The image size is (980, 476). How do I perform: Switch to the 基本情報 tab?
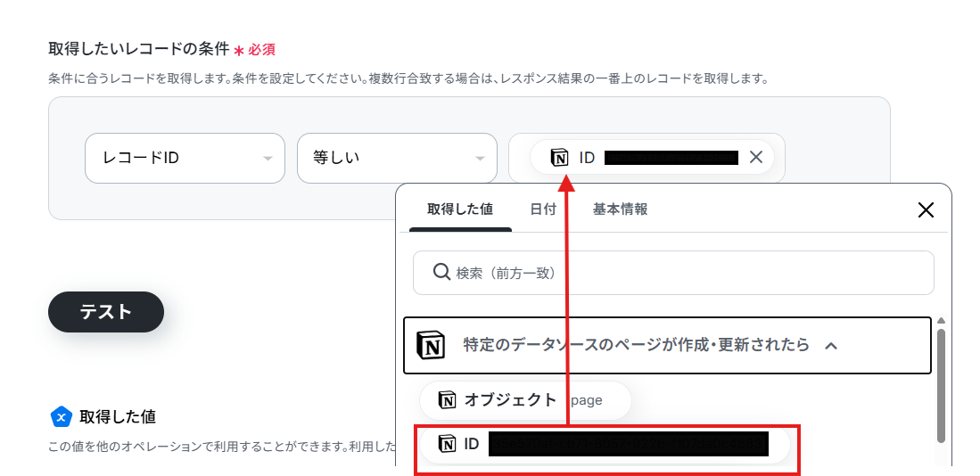tap(620, 209)
